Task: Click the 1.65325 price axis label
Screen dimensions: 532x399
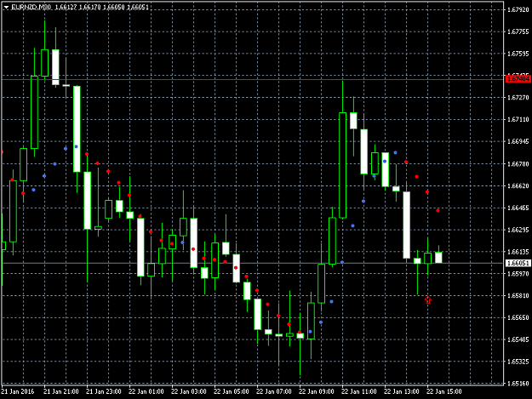Action: tap(518, 362)
